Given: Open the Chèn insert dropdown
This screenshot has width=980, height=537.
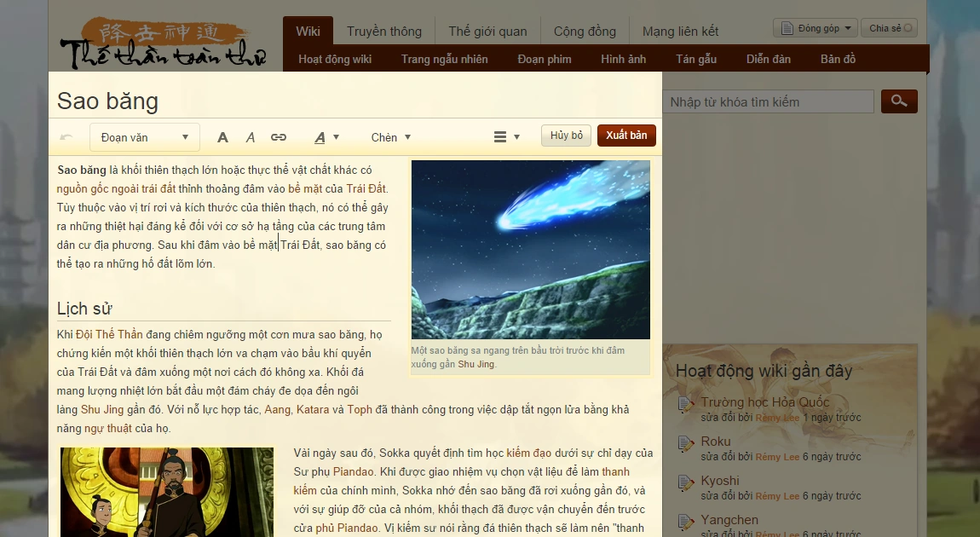Looking at the screenshot, I should (390, 137).
